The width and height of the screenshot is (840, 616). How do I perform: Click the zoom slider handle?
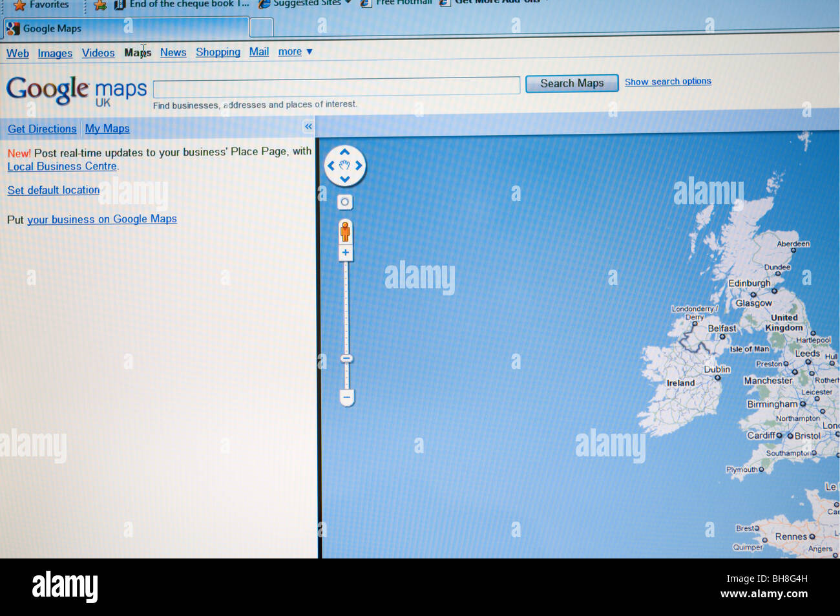click(x=346, y=358)
